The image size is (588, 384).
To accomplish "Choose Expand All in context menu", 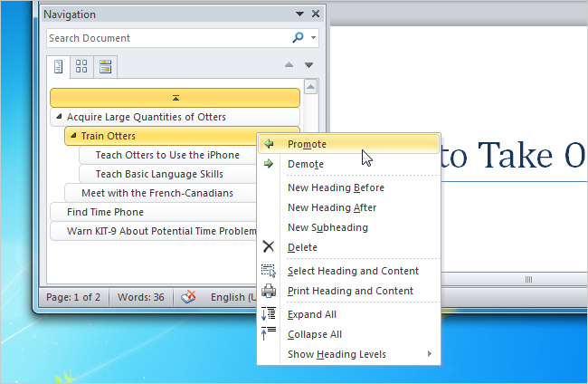I will click(348, 314).
